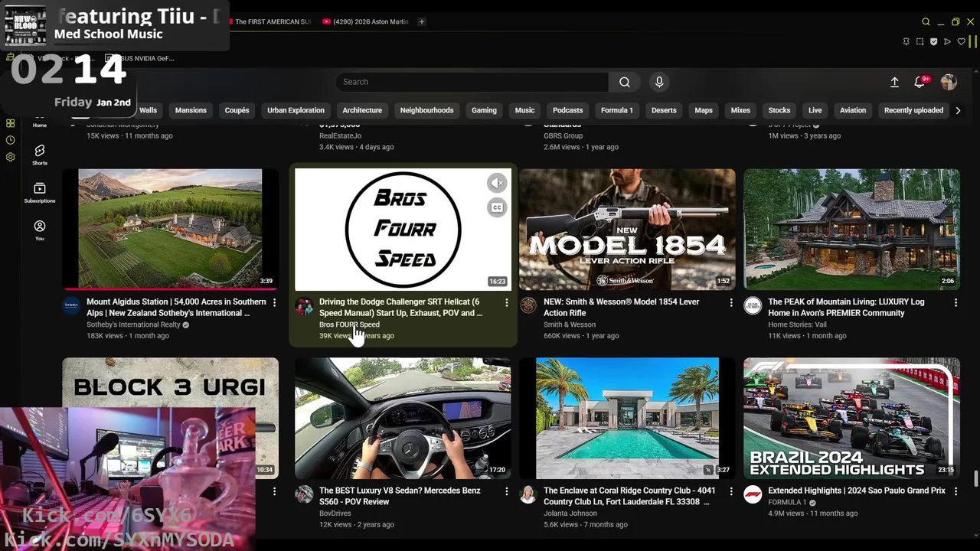This screenshot has height=551, width=980.
Task: Open the Coral Ridge pool house thumbnail
Action: tap(627, 418)
